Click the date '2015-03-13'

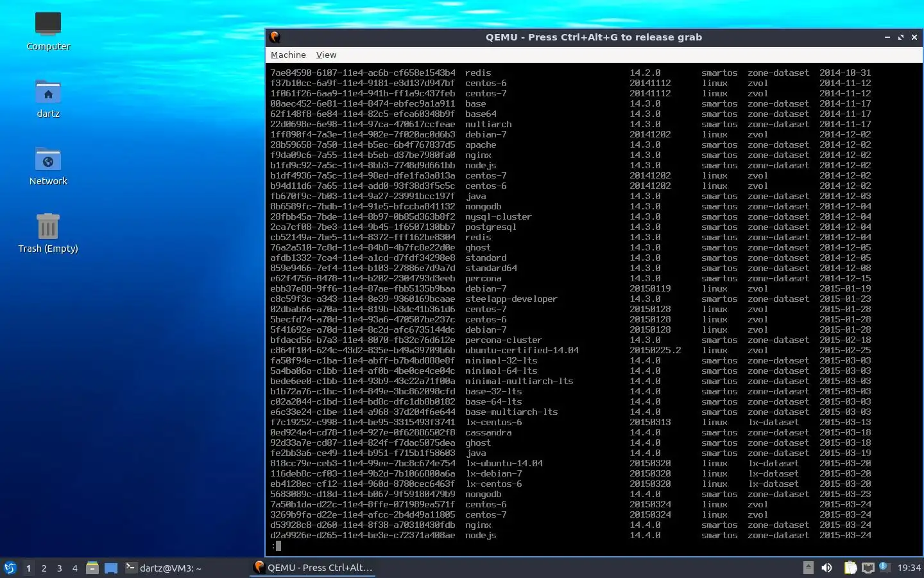tap(845, 422)
